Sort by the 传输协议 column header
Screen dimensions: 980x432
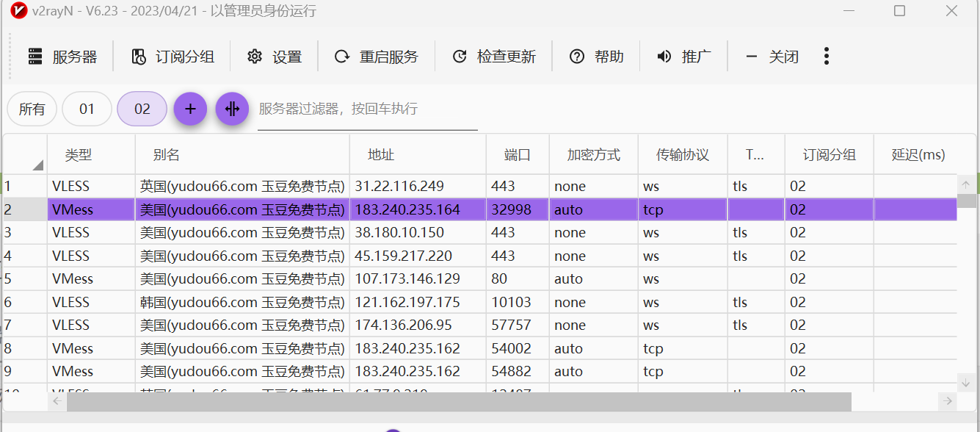(683, 155)
